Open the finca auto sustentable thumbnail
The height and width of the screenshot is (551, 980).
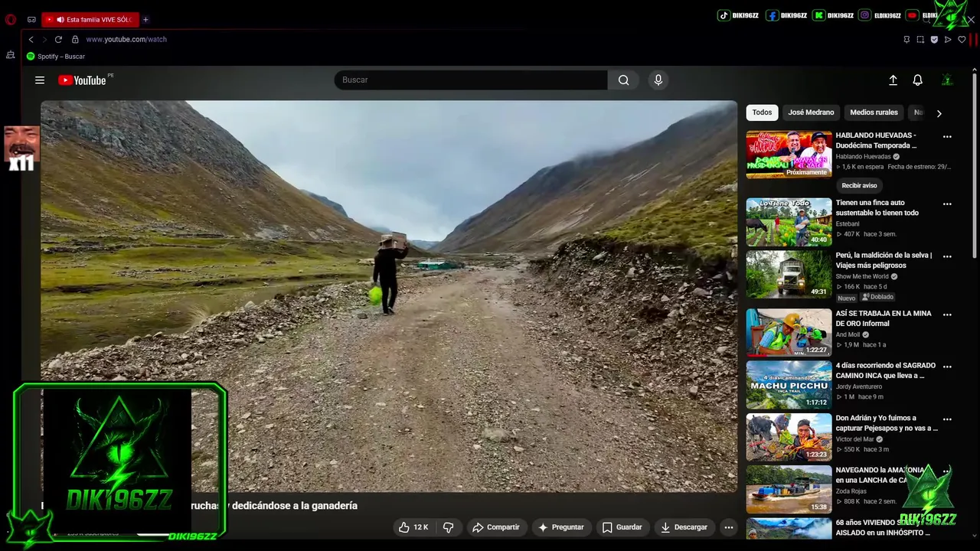click(x=789, y=222)
